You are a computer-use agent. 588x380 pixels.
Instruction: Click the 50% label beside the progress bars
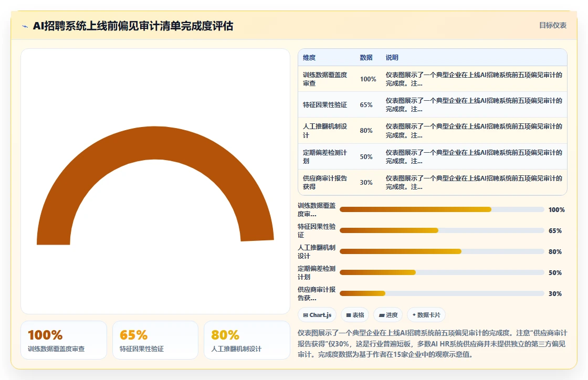coord(555,272)
